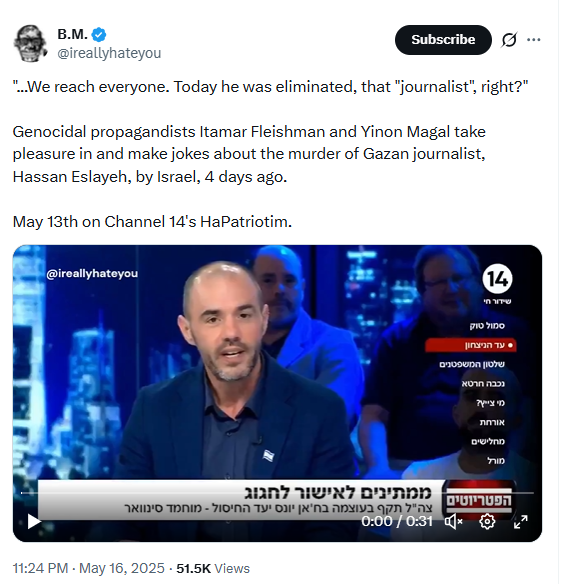
Task: Unmute the video sound
Action: point(453,521)
